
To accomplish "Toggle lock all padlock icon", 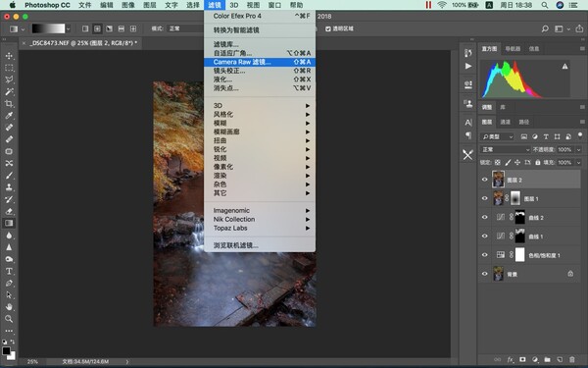I will [538, 162].
